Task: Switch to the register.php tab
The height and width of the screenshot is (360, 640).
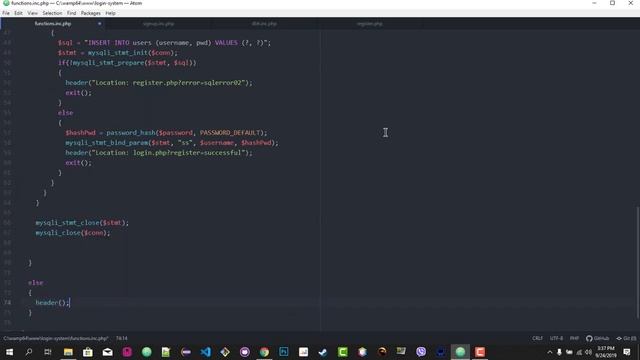Action: (x=369, y=24)
